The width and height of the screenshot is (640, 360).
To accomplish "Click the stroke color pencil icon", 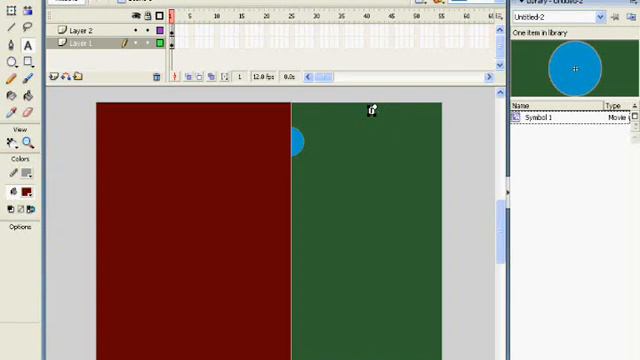I will (13, 173).
